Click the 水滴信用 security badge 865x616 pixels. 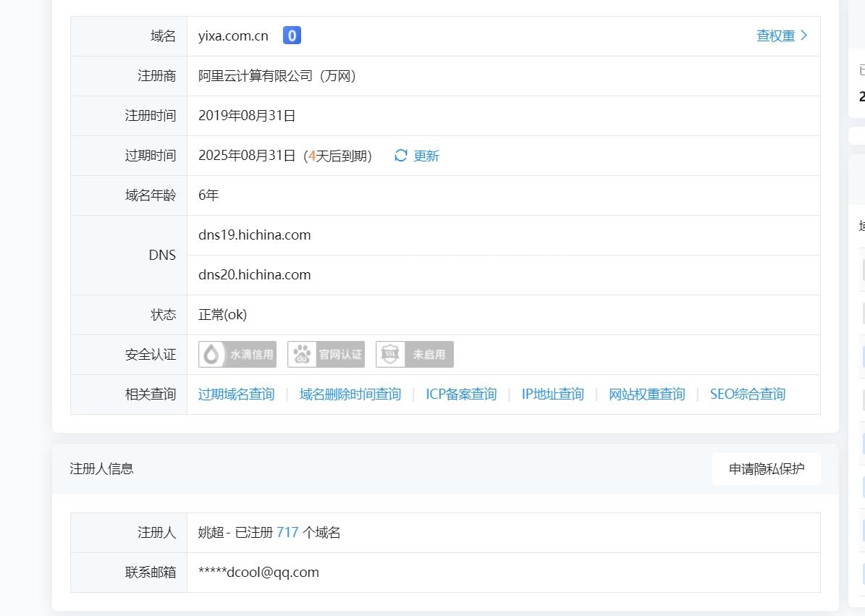237,355
